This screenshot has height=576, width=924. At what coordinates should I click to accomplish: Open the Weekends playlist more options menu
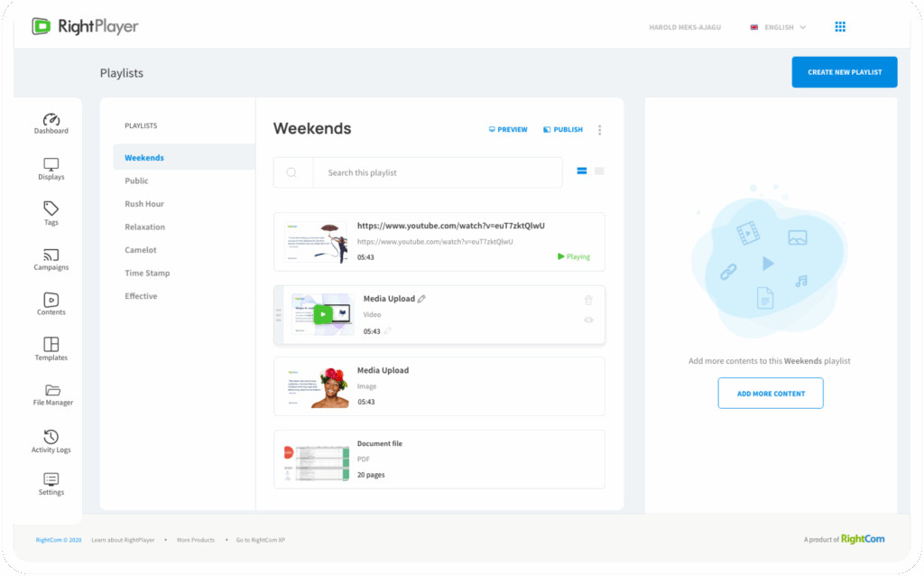[x=599, y=130]
